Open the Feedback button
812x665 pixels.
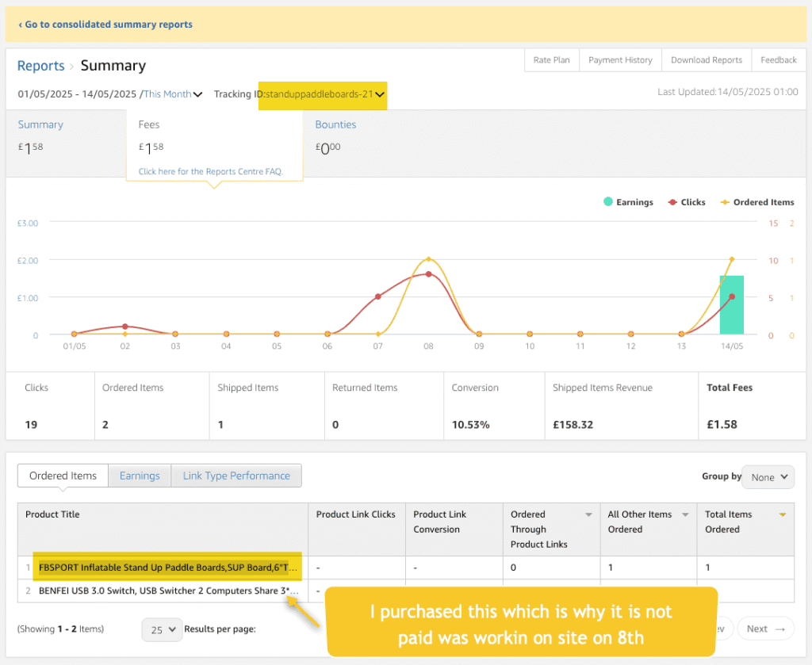[x=778, y=60]
